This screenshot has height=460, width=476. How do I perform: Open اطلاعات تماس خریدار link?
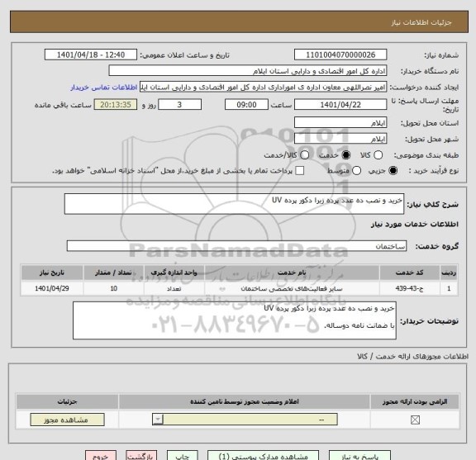pos(104,88)
